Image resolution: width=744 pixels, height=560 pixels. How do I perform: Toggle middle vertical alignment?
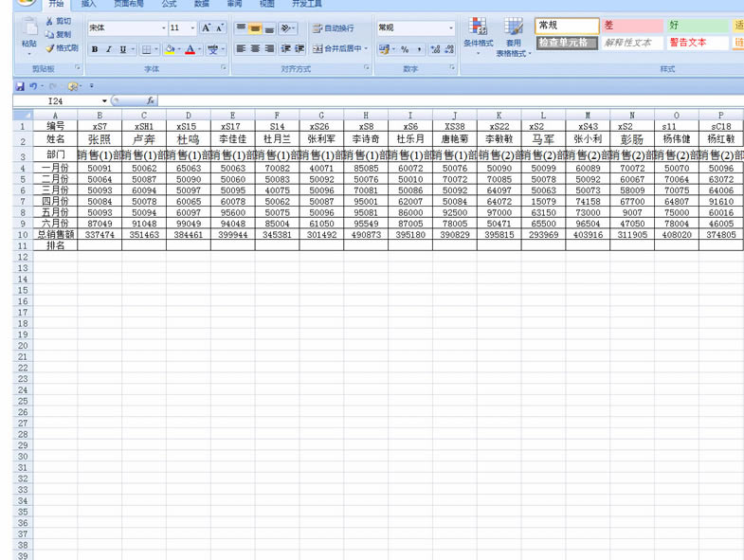click(255, 28)
